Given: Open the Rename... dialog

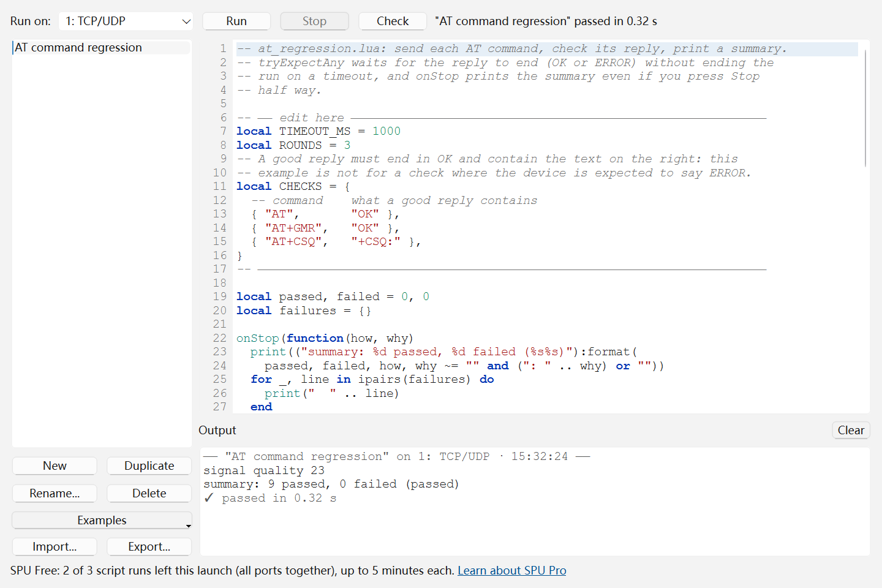Looking at the screenshot, I should (x=55, y=493).
